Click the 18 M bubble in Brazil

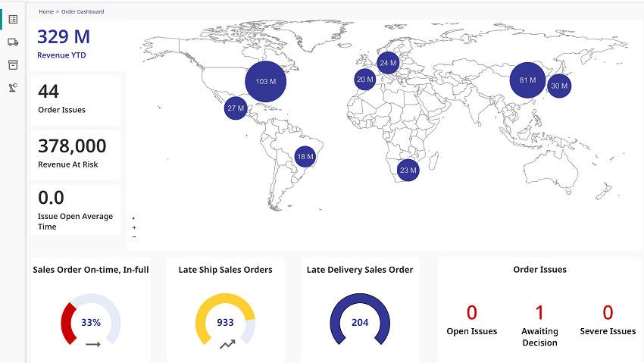tap(305, 157)
